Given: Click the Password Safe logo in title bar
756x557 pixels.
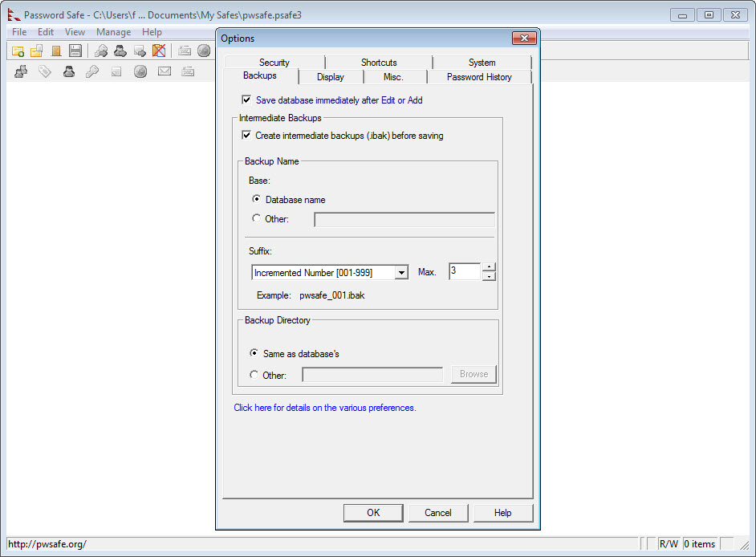Looking at the screenshot, I should coord(14,15).
